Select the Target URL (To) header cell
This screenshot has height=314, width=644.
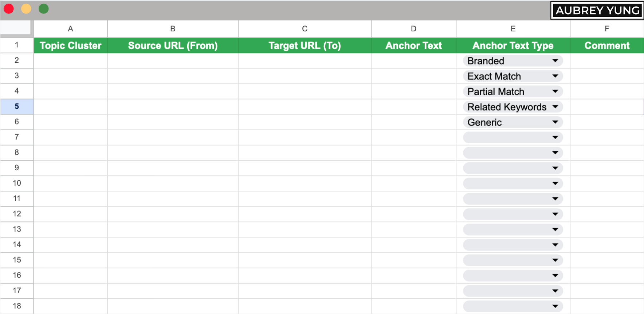tap(304, 45)
